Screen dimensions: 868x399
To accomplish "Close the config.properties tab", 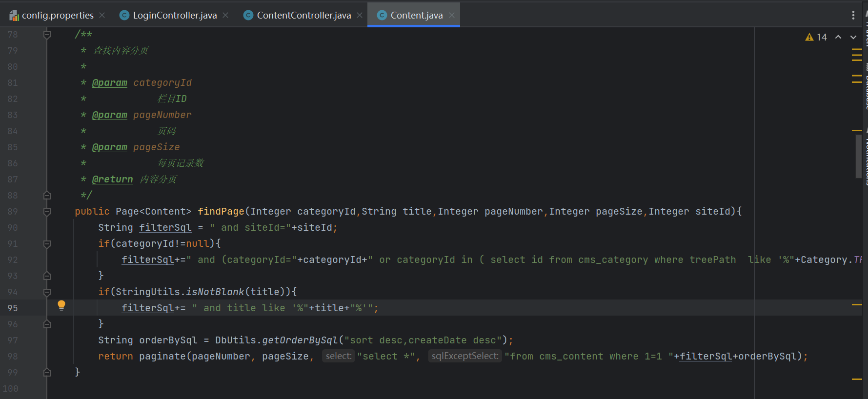I will pyautogui.click(x=102, y=15).
